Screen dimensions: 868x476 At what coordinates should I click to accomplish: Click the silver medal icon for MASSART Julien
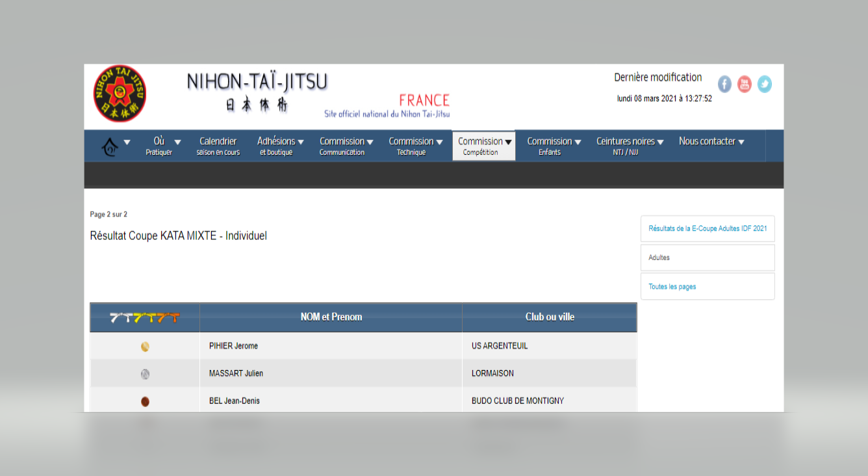click(145, 374)
